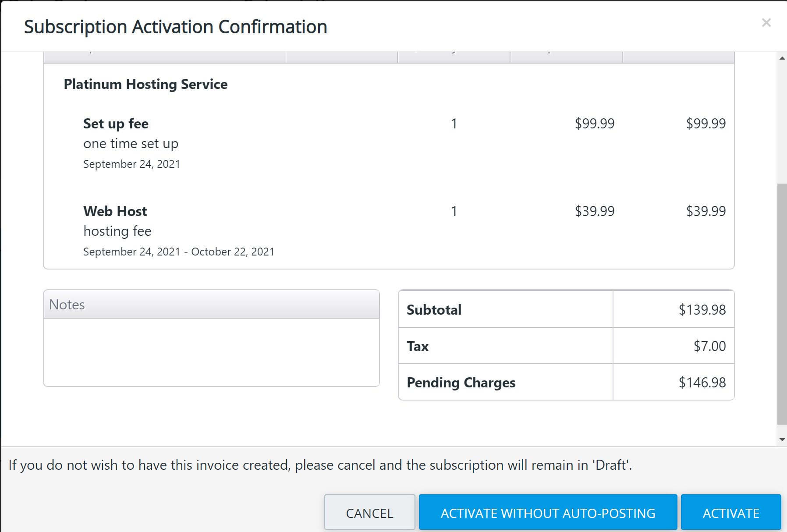Click the Set up fee line item
Image resolution: width=787 pixels, height=532 pixels.
pos(116,124)
